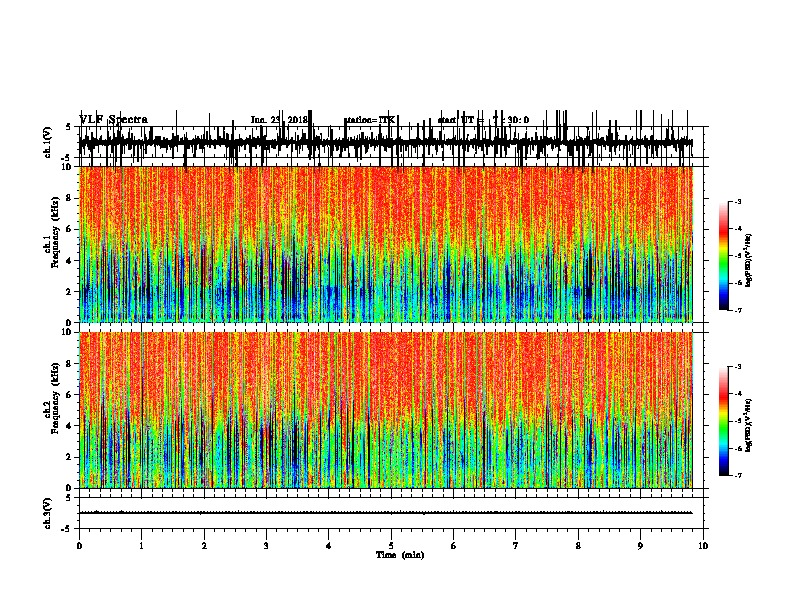Click the 2 kHz tick on ch.2 frequency axis

(69, 457)
